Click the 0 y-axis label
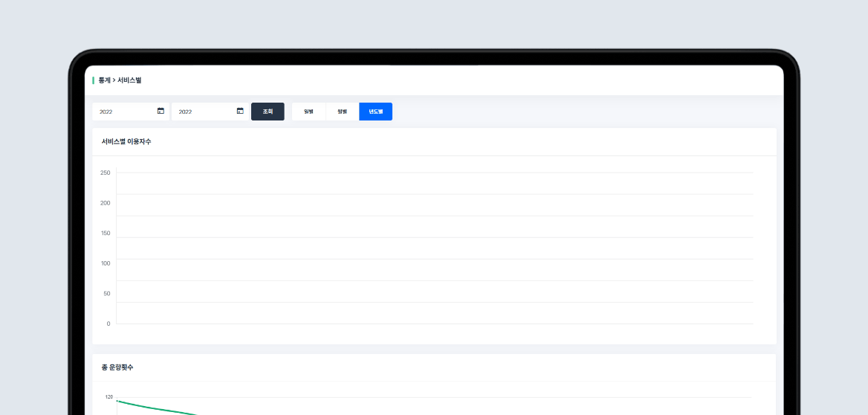Viewport: 868px width, 415px height. [x=108, y=324]
